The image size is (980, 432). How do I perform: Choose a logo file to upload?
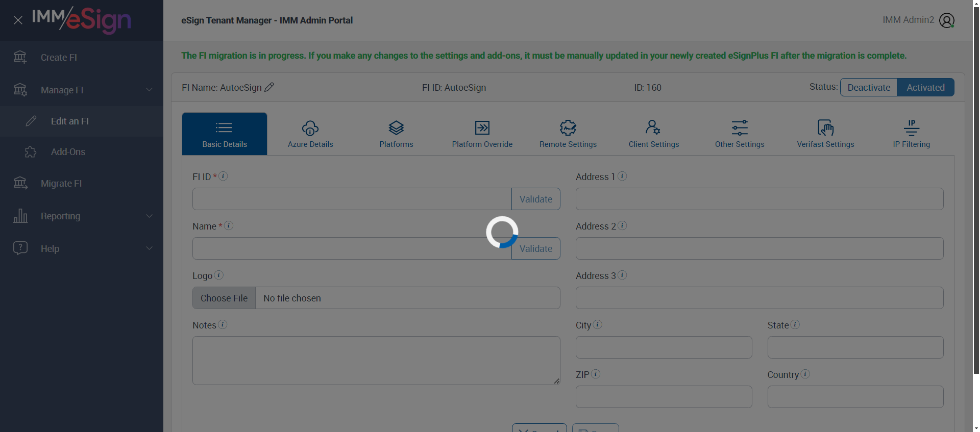click(x=224, y=298)
